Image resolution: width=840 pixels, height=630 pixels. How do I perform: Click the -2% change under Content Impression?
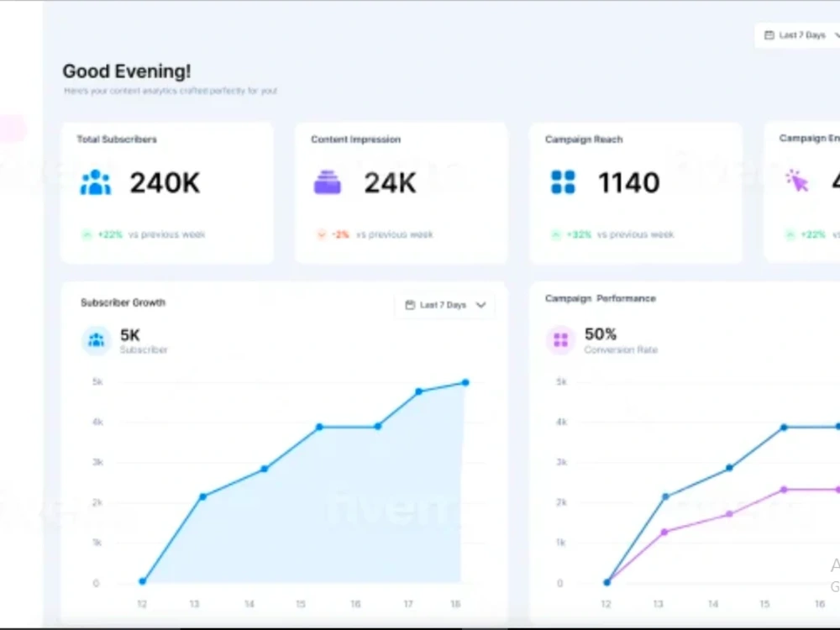pos(340,234)
